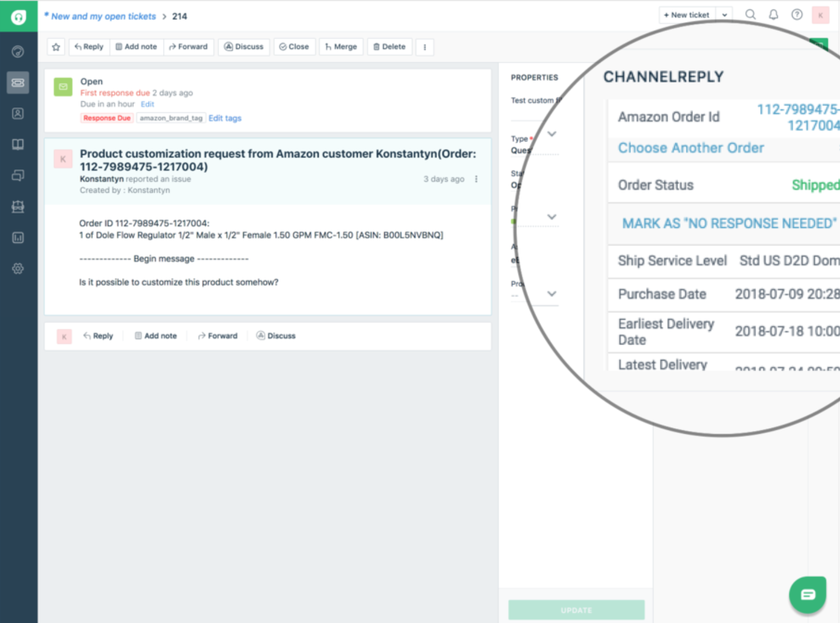Open the Contacts icon in sidebar
This screenshot has height=623, width=840.
click(x=18, y=113)
